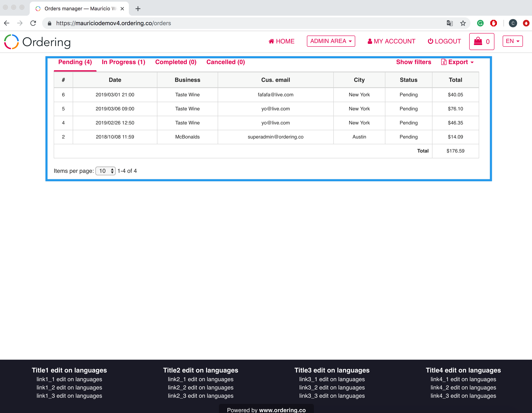Go back with browser back arrow
Screen dimensions: 532x413
(x=7, y=23)
